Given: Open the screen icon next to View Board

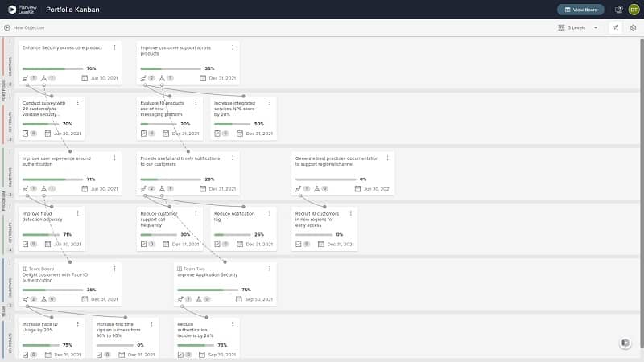Looking at the screenshot, I should [618, 10].
